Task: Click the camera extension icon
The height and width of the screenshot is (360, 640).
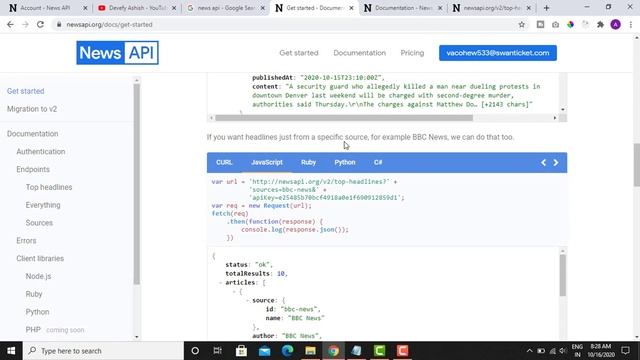Action: click(x=556, y=24)
